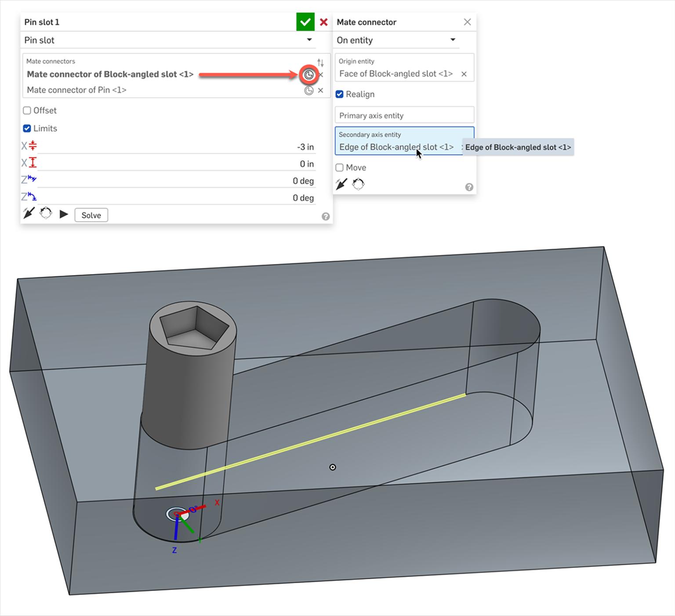This screenshot has width=675, height=616.
Task: Select the Primary axis entity field
Action: [x=404, y=115]
